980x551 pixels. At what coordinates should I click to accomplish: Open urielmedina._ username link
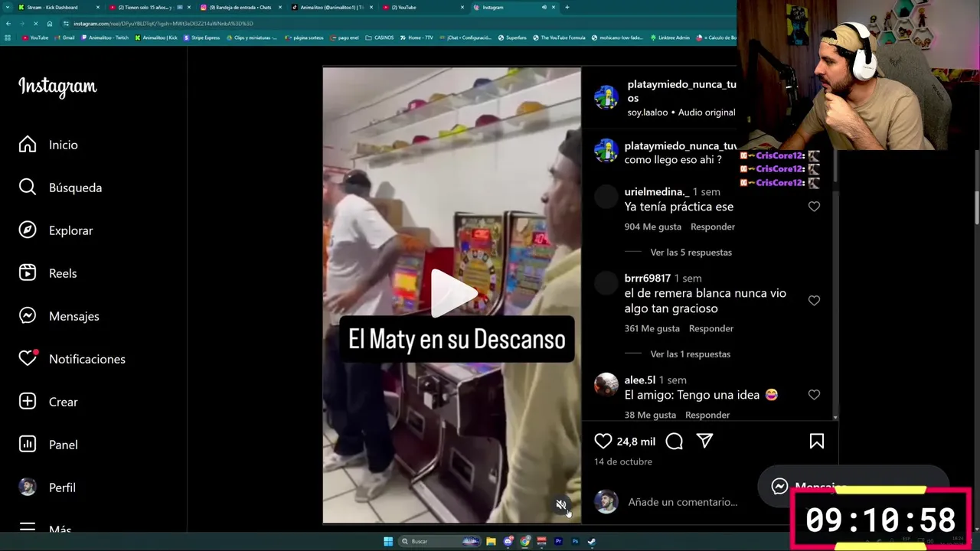pos(657,191)
